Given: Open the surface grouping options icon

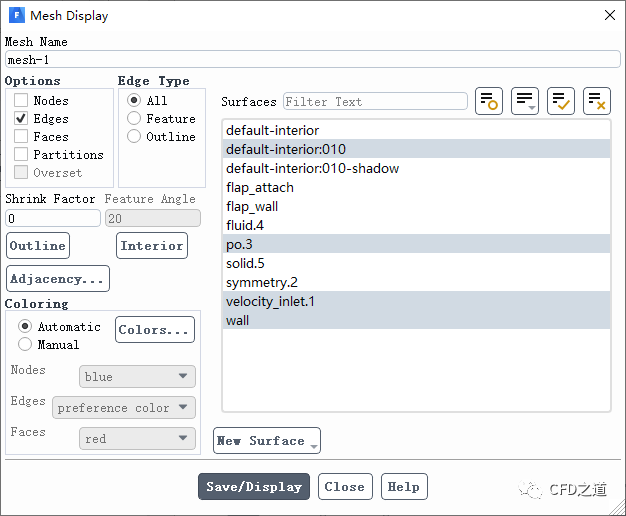Looking at the screenshot, I should 525,101.
